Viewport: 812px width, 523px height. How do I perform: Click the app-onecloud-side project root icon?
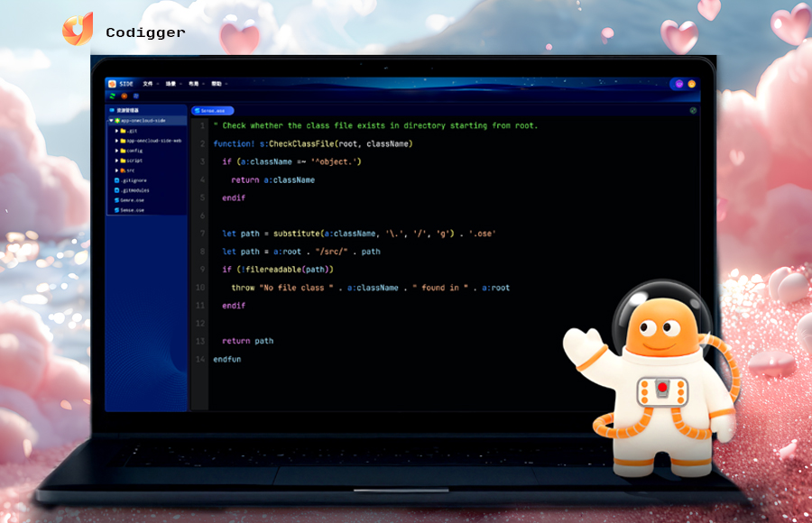[x=117, y=120]
